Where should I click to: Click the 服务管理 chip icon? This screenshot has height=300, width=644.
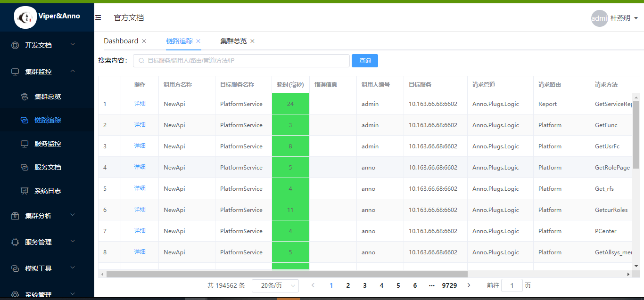tap(15, 242)
